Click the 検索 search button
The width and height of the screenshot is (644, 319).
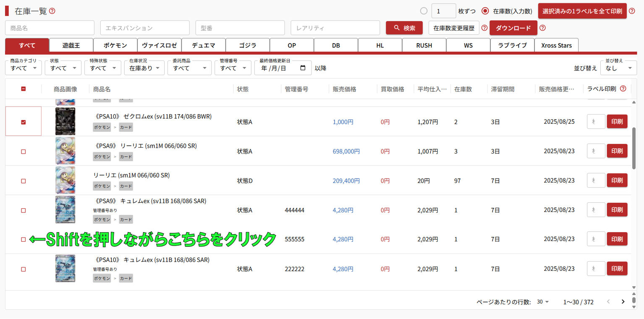(x=404, y=28)
